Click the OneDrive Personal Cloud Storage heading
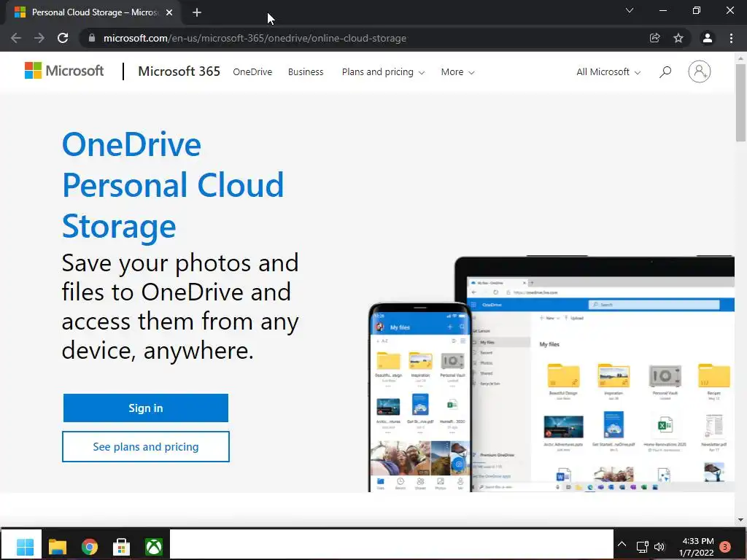The height and width of the screenshot is (560, 747). [173, 184]
